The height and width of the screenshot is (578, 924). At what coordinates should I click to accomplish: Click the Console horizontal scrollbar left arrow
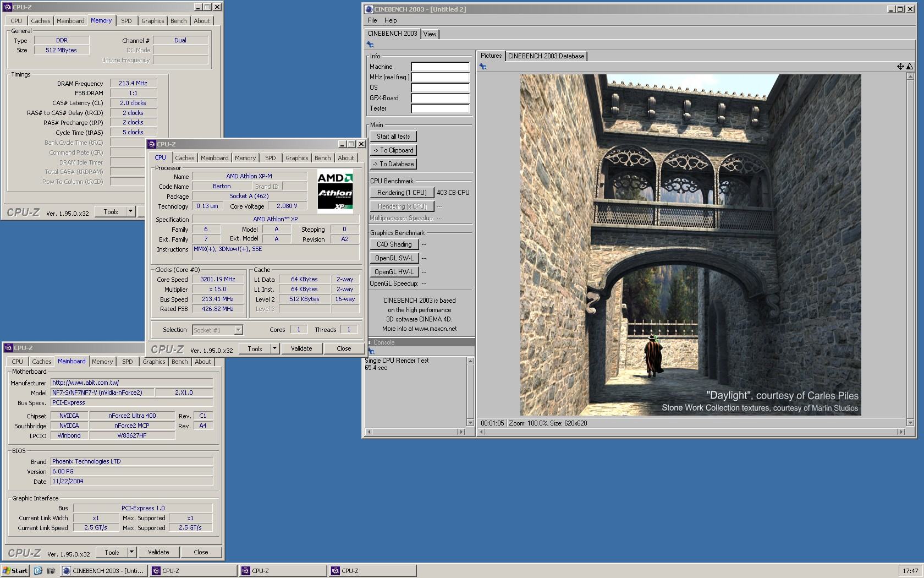(369, 432)
